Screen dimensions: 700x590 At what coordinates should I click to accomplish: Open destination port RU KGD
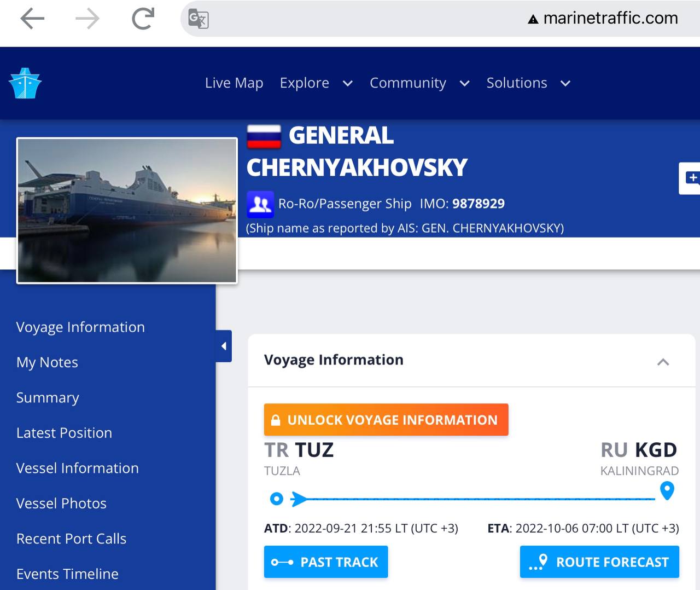(x=639, y=450)
